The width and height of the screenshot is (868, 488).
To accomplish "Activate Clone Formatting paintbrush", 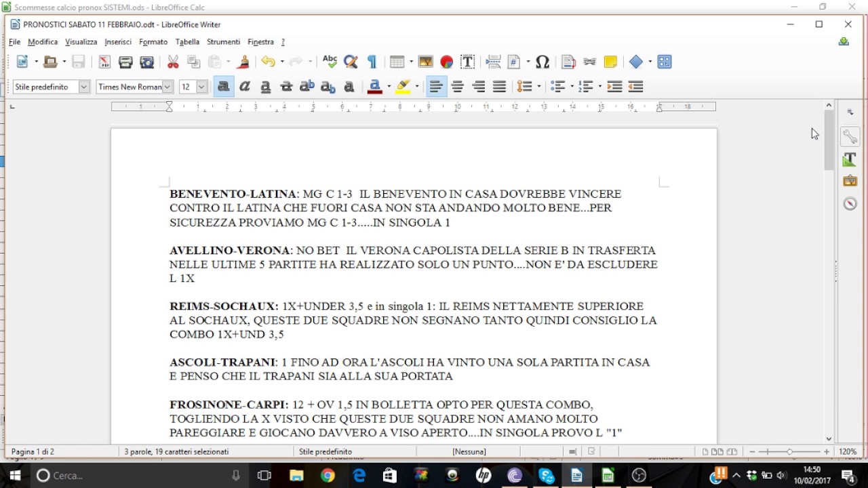I will [243, 62].
